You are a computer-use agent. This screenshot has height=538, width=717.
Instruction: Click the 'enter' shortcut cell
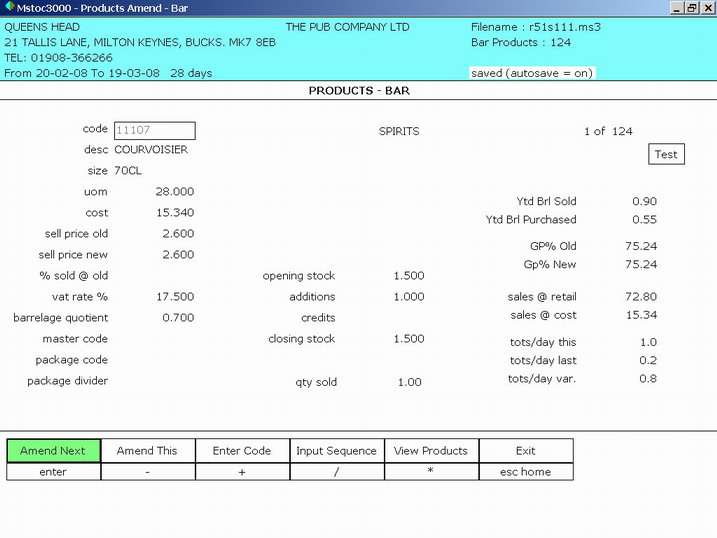pos(53,472)
